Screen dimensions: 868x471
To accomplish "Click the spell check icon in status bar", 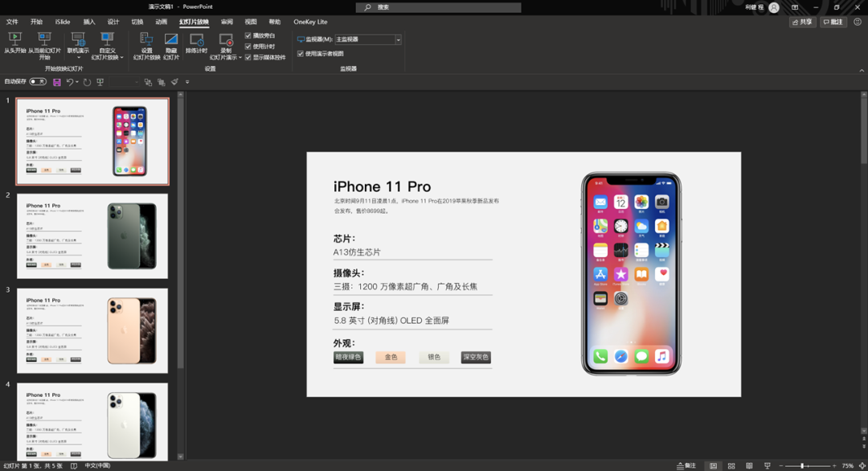I will point(74,466).
